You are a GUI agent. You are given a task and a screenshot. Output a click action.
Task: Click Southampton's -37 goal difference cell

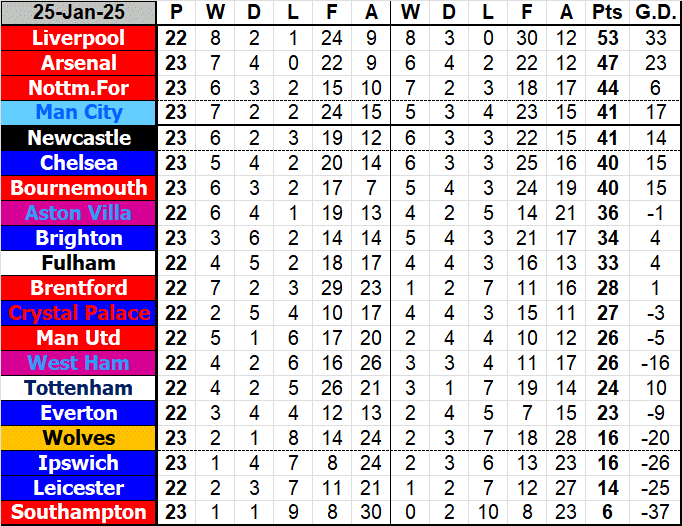pos(656,513)
